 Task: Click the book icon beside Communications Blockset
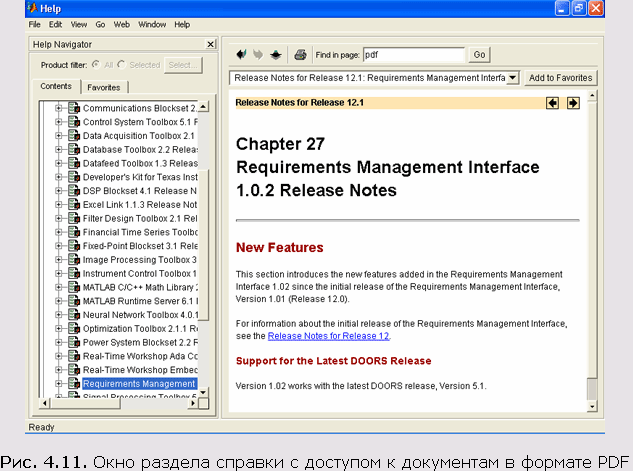(x=74, y=108)
